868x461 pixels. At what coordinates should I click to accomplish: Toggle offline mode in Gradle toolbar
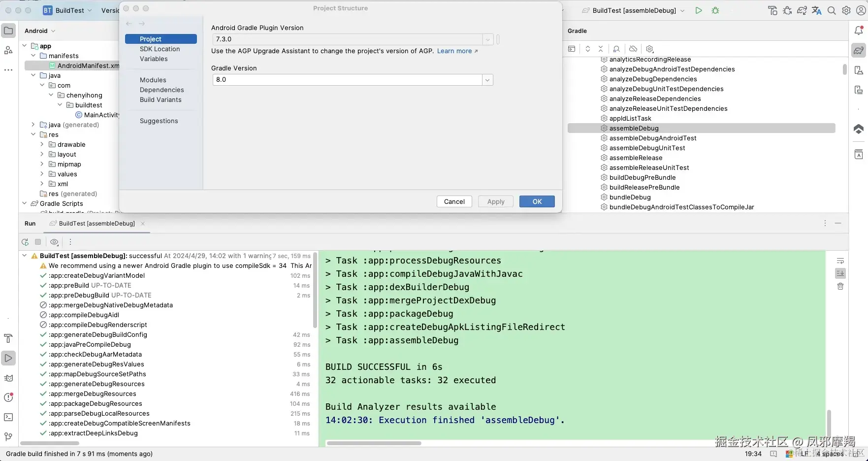[x=633, y=49]
